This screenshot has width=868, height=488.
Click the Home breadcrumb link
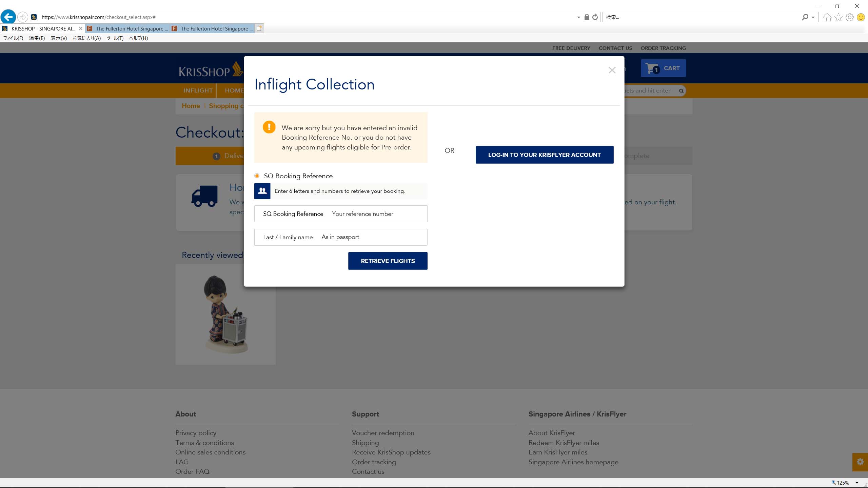pyautogui.click(x=191, y=106)
